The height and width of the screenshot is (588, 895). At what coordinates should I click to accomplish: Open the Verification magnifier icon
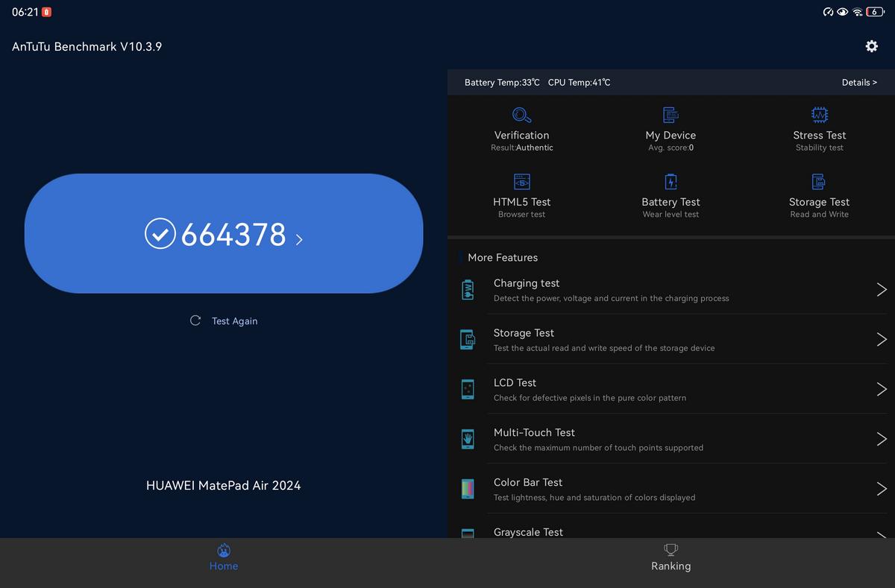click(x=521, y=115)
